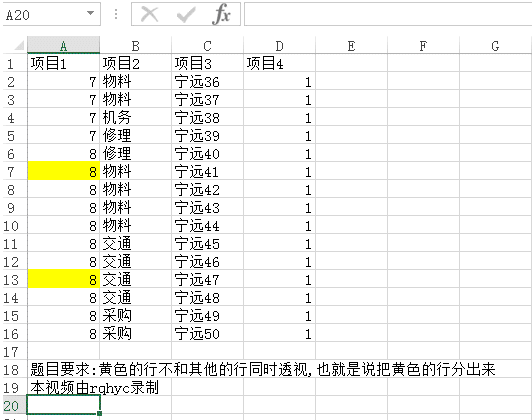The height and width of the screenshot is (420, 532).
Task: Select column D header
Action: point(279,45)
